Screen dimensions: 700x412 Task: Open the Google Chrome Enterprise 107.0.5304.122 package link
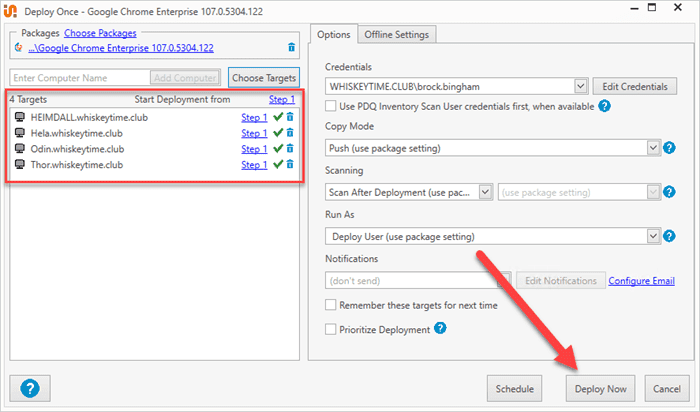(x=121, y=48)
